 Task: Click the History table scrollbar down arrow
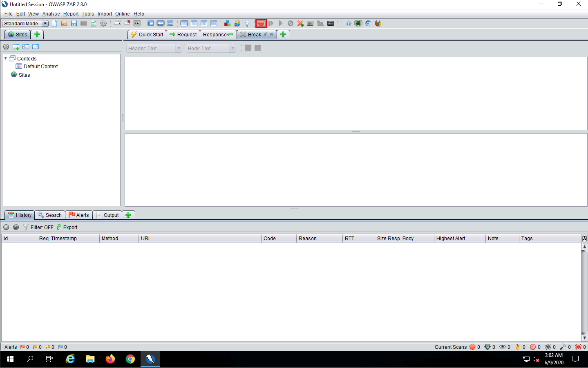(584, 338)
